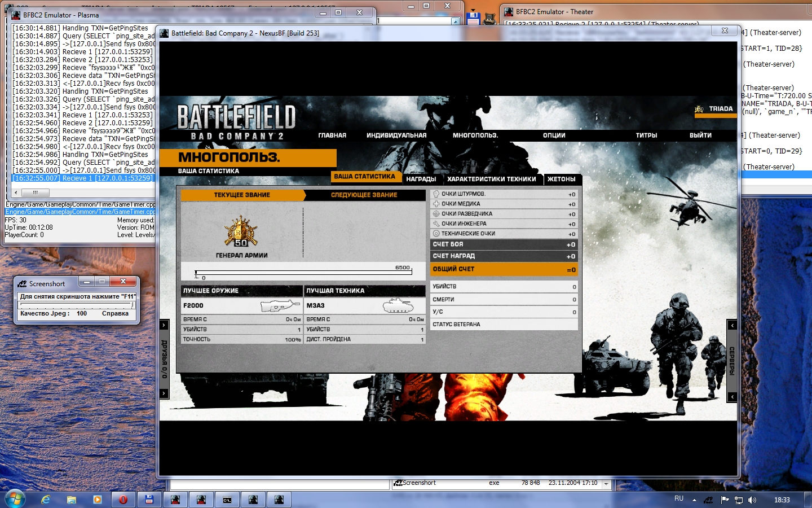Select the МНОГОПОЛЬЗ. menu item
The width and height of the screenshot is (812, 508).
click(475, 135)
